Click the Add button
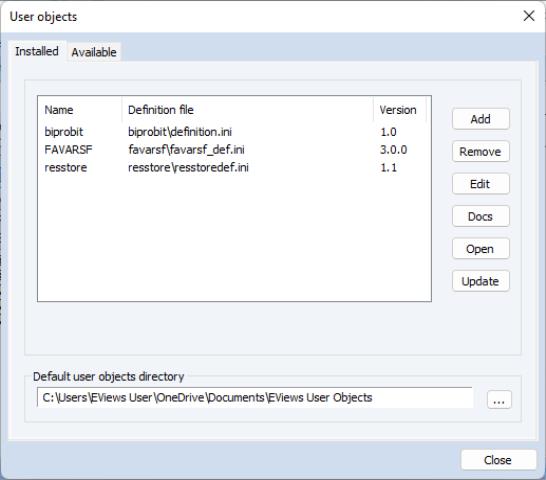546x480 pixels. click(481, 119)
